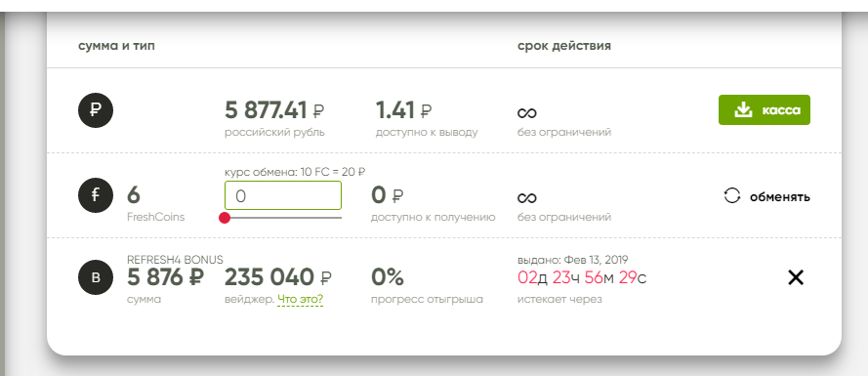Image resolution: width=868 pixels, height=376 pixels.
Task: Click the infinity icon in ruble row
Action: coord(527,113)
